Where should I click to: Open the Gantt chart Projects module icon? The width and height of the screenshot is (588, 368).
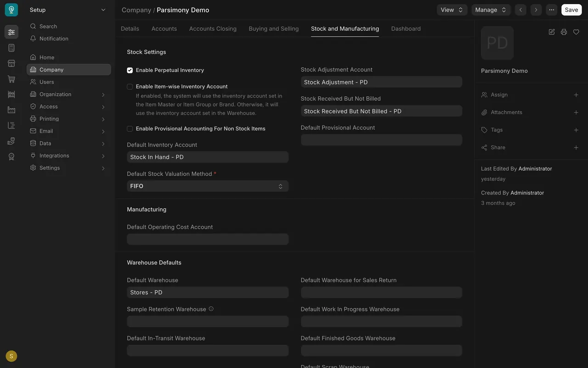(11, 126)
